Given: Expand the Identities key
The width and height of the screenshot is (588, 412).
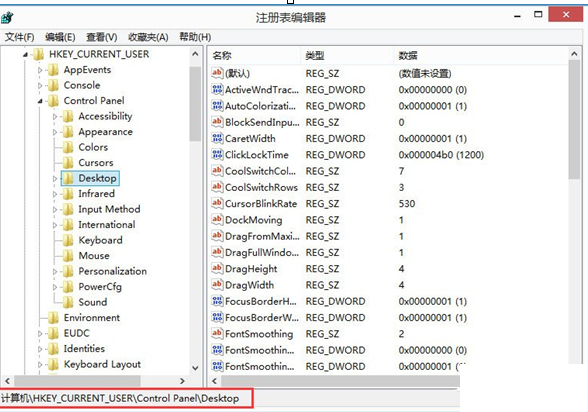Looking at the screenshot, I should click(40, 349).
